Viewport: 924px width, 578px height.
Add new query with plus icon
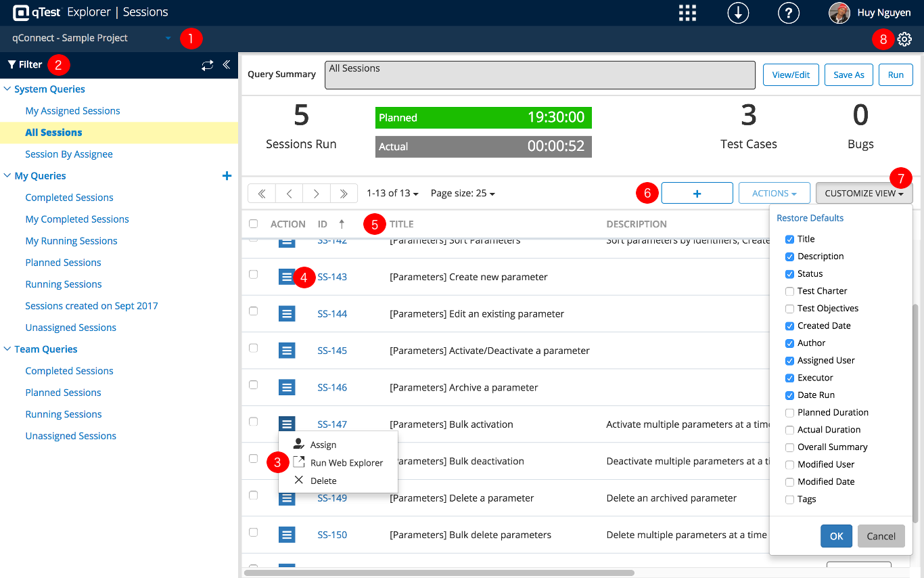click(227, 176)
